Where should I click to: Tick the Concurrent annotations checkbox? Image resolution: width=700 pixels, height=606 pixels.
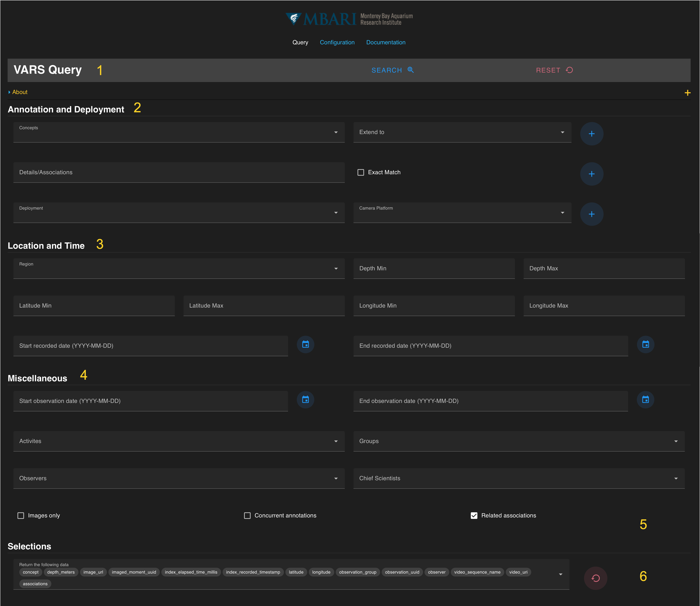click(247, 515)
